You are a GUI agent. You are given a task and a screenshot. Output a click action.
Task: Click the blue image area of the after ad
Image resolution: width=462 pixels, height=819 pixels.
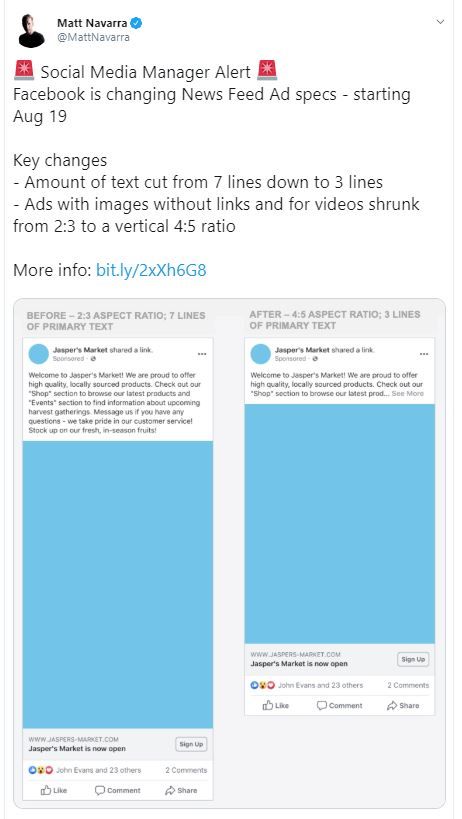pos(339,523)
